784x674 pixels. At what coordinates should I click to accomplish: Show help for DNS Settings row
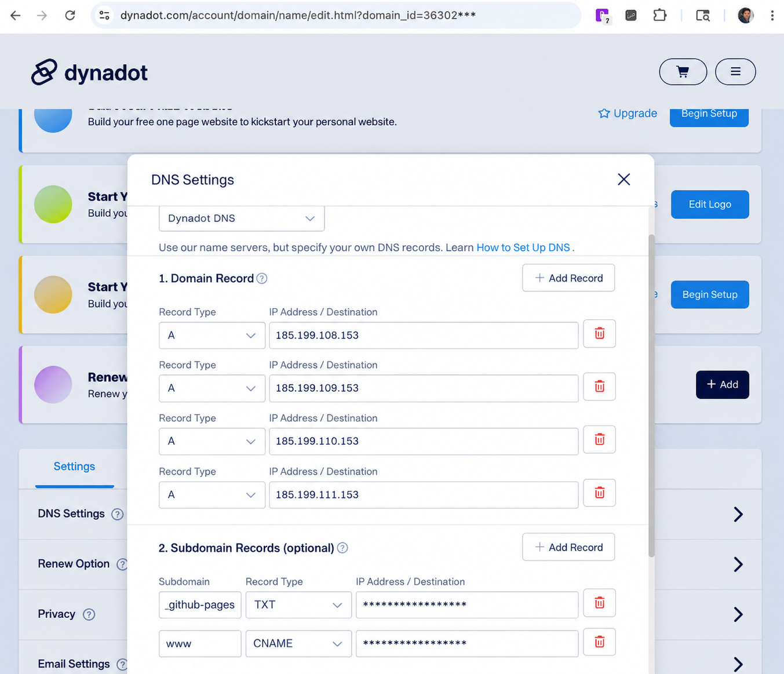[x=118, y=515]
